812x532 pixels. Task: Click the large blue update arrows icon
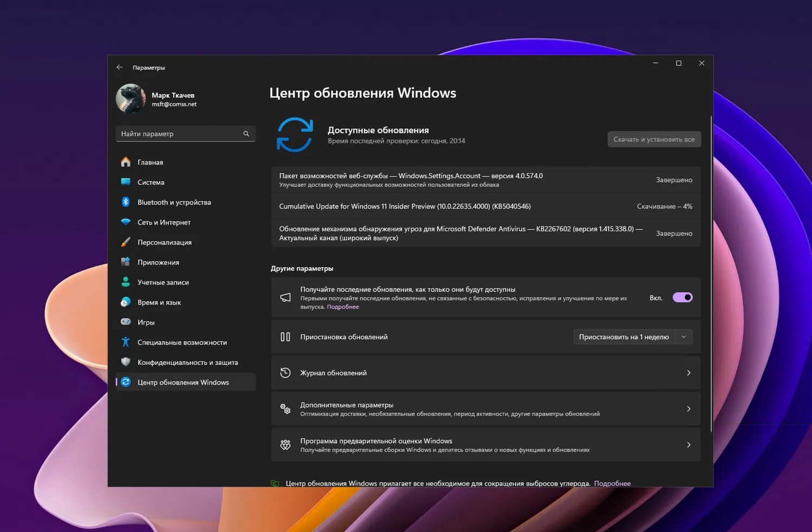click(295, 135)
